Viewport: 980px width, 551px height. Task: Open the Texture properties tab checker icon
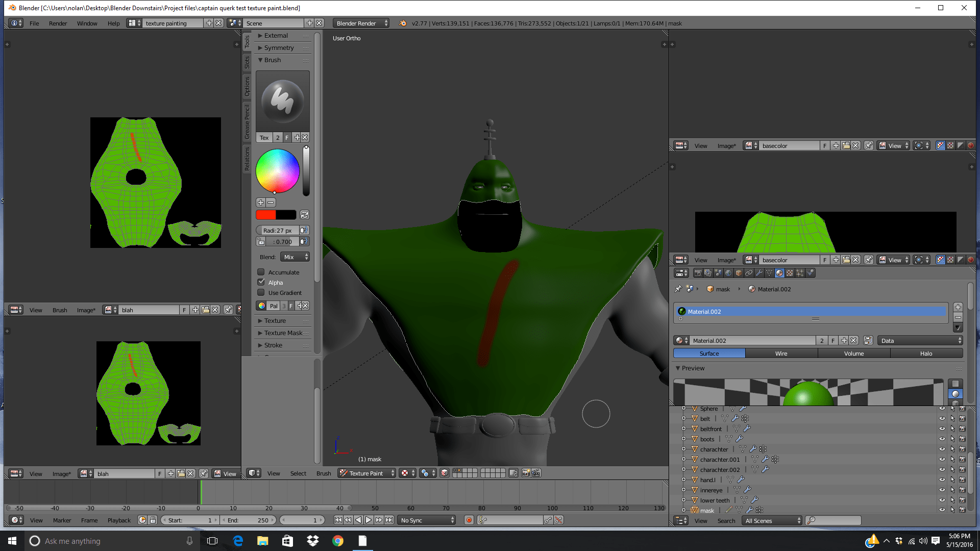pos(790,273)
